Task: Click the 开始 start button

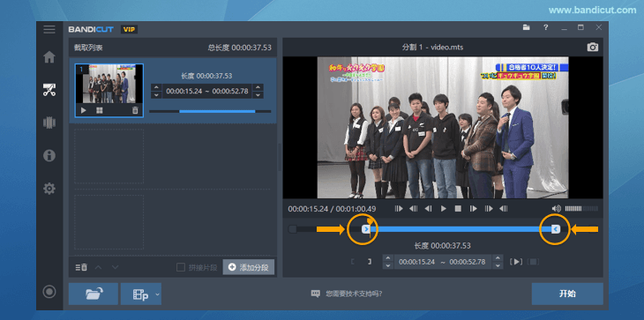Action: point(567,294)
